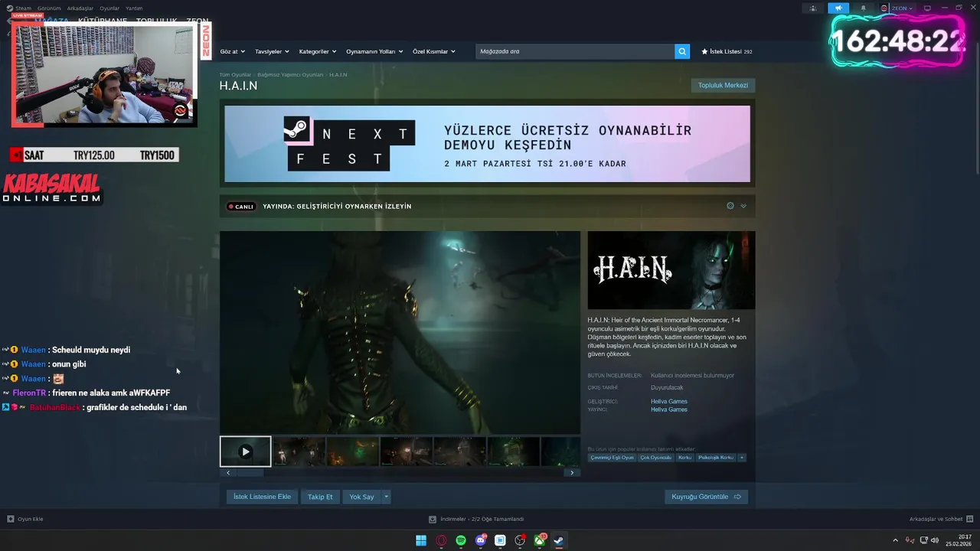Open Spotify from the taskbar
The width and height of the screenshot is (980, 551).
(461, 540)
